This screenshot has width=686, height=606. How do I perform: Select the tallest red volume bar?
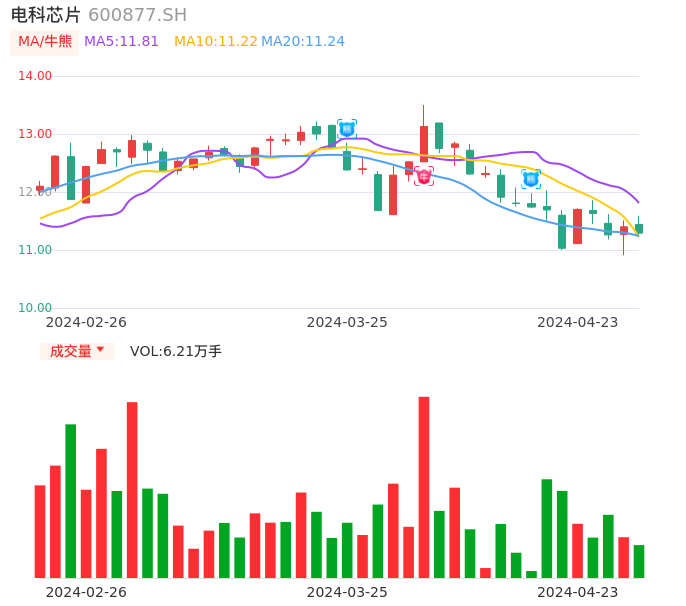tap(424, 487)
